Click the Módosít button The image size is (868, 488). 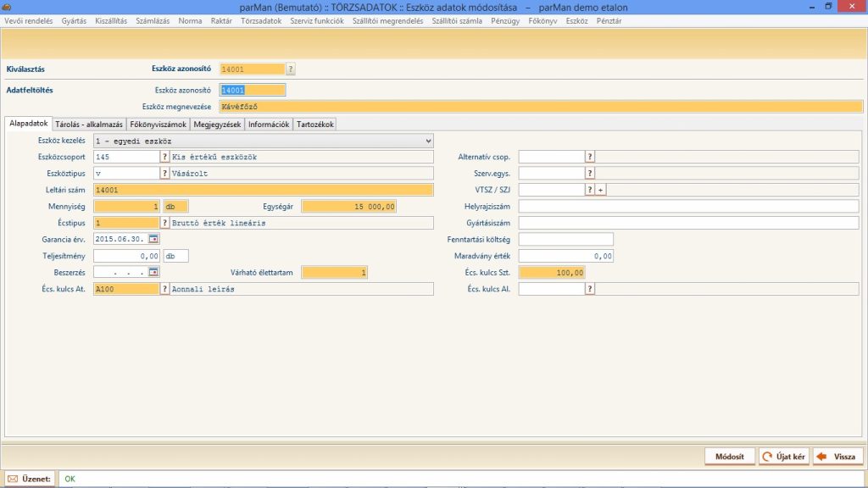point(730,457)
